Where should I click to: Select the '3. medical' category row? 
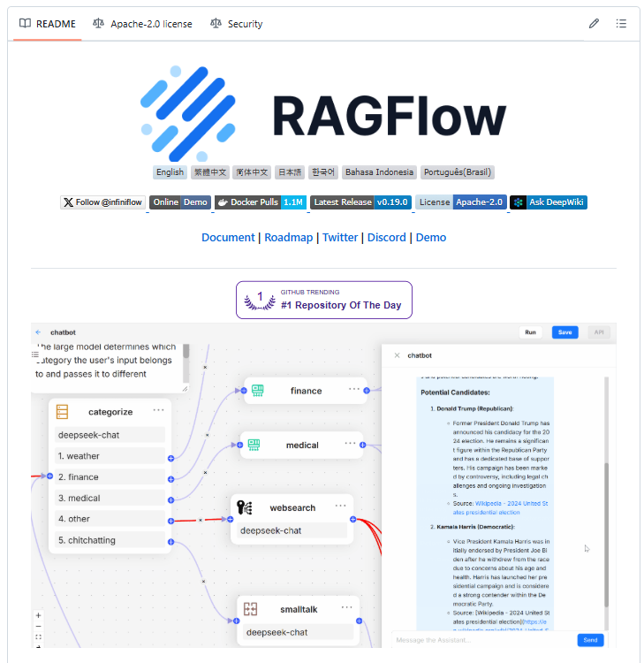point(110,498)
